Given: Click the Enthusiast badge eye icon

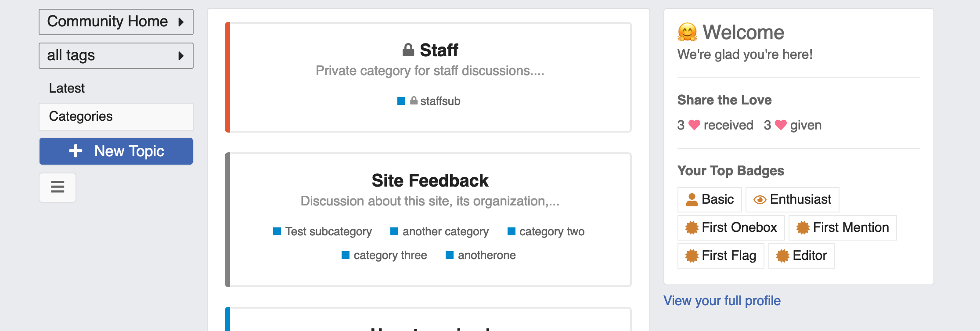Looking at the screenshot, I should point(760,200).
